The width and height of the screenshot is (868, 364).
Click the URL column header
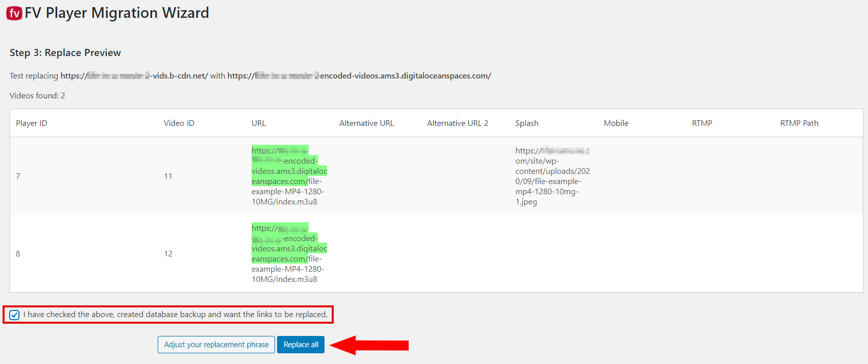259,123
